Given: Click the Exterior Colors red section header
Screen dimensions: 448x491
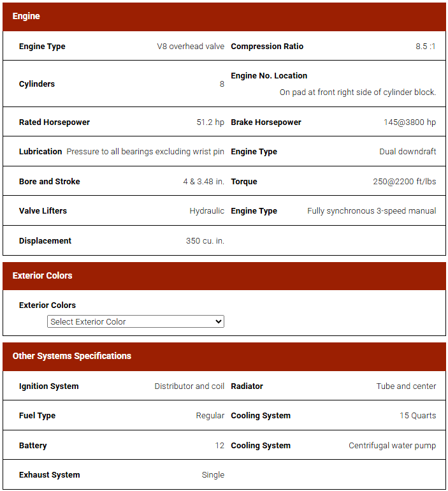Looking at the screenshot, I should coord(224,276).
